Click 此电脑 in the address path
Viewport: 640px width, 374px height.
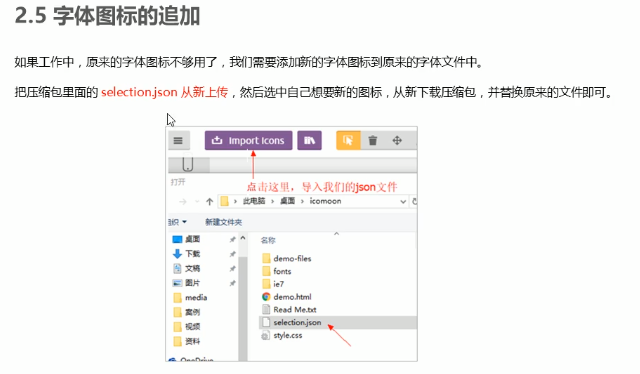pos(254,201)
